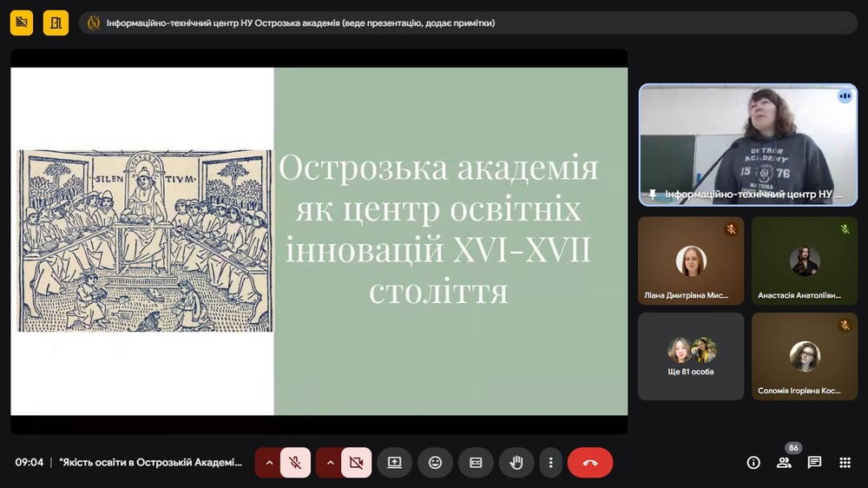Click the present screen icon
Image resolution: width=868 pixels, height=488 pixels.
[x=394, y=463]
